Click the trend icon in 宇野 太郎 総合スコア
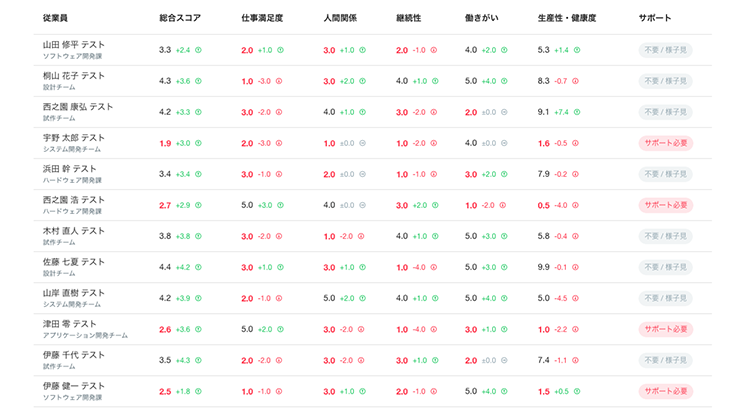Image resolution: width=740 pixels, height=410 pixels. point(198,143)
